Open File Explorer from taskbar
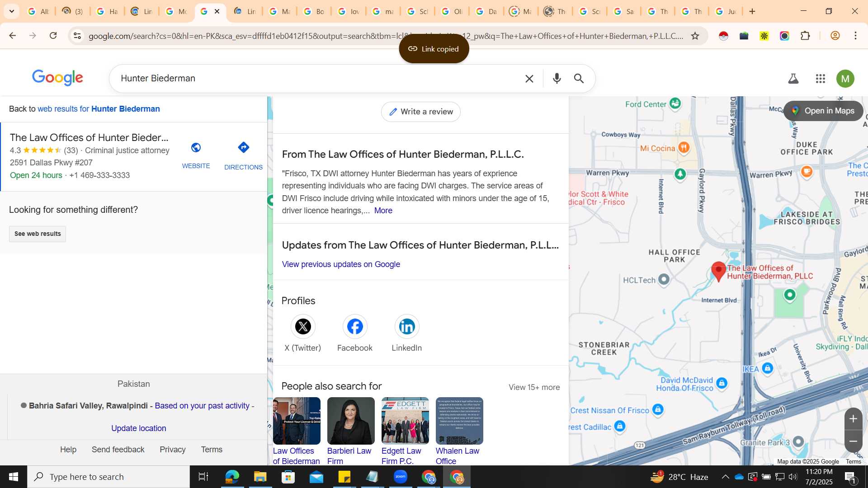 click(x=260, y=477)
